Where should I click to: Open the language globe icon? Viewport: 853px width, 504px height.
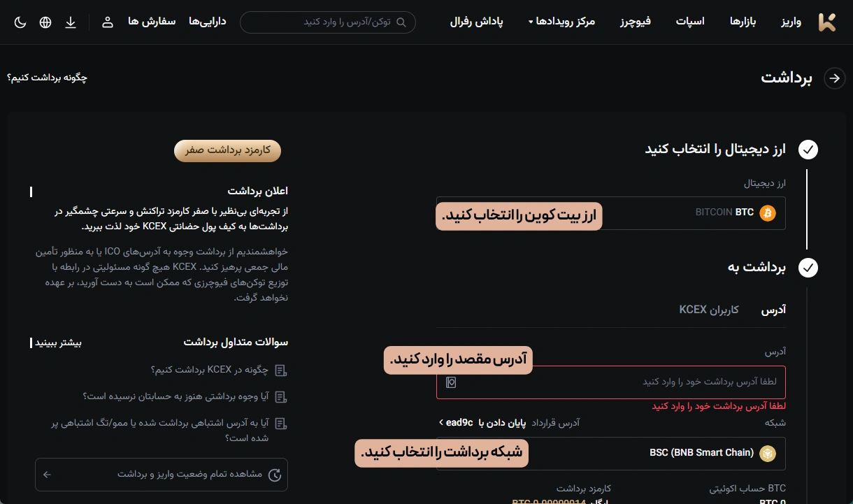(x=45, y=22)
